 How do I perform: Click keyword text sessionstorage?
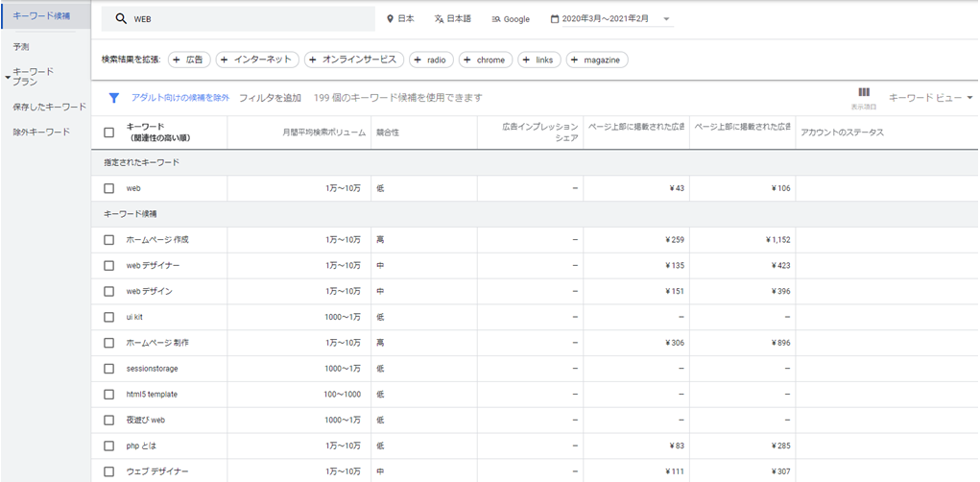(152, 369)
